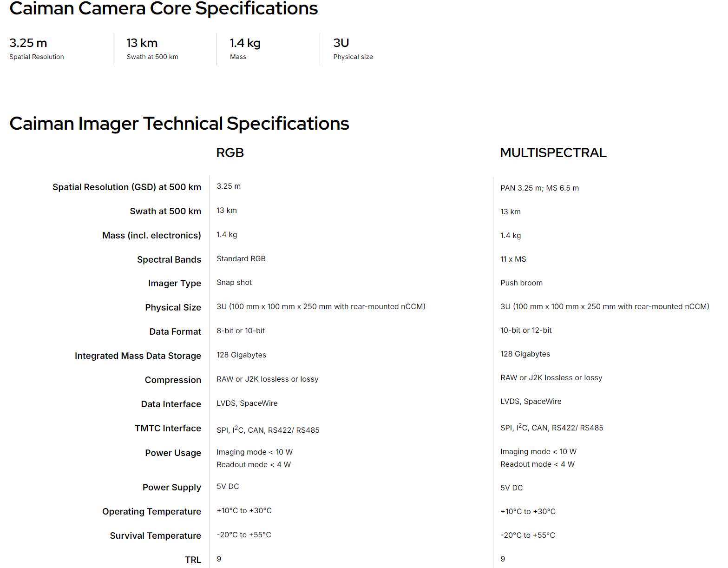Click the Caiman Camera Core Specifications heading
The height and width of the screenshot is (568, 728).
click(x=164, y=8)
